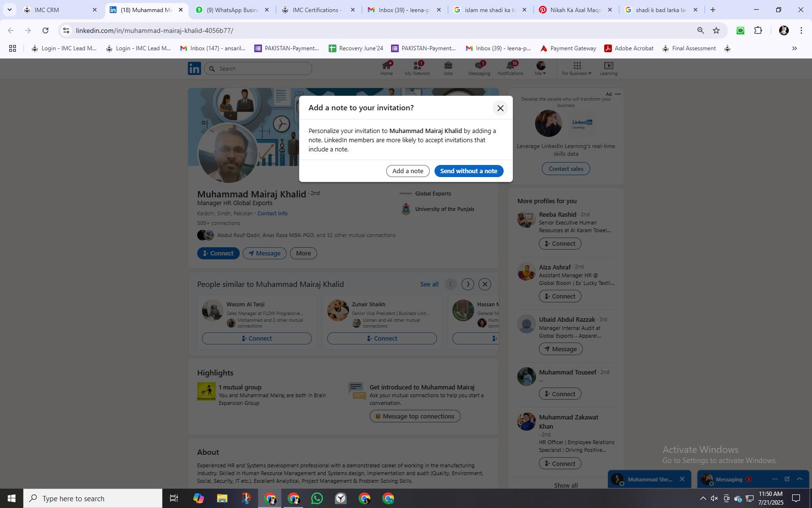Viewport: 812px width, 508px height.
Task: Switch to Nikah Ka Asal Maqsad tab
Action: pos(576,10)
